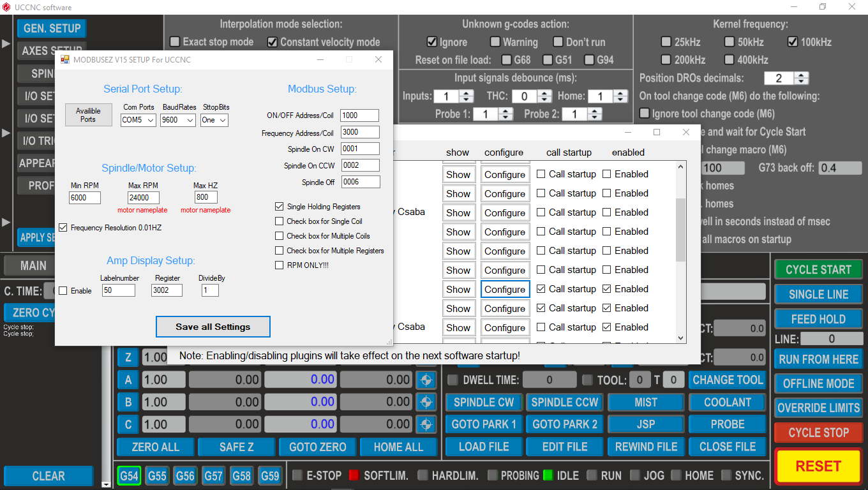This screenshot has width=868, height=490.
Task: Enable Ignore tool change code (M6)
Action: (x=645, y=114)
